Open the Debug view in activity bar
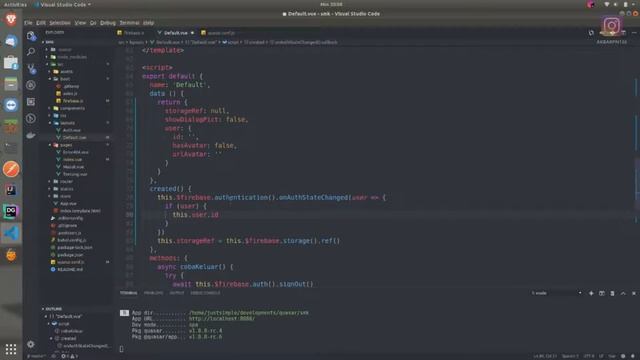Image resolution: width=640 pixels, height=360 pixels. [x=31, y=85]
